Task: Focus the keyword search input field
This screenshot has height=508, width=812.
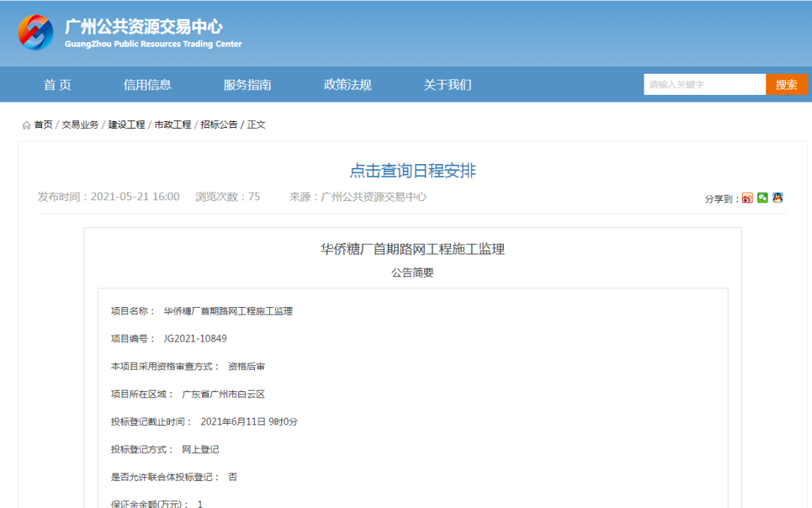Action: 704,84
